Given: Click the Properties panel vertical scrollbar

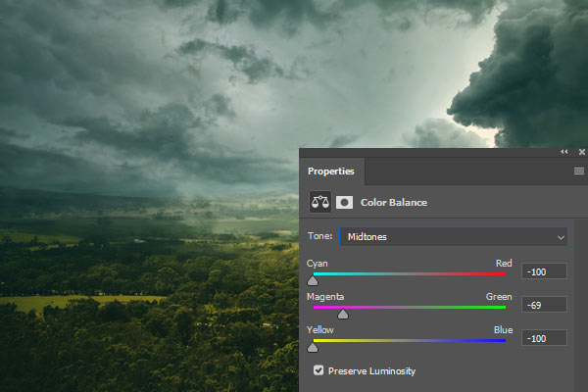Looking at the screenshot, I should tap(581, 306).
